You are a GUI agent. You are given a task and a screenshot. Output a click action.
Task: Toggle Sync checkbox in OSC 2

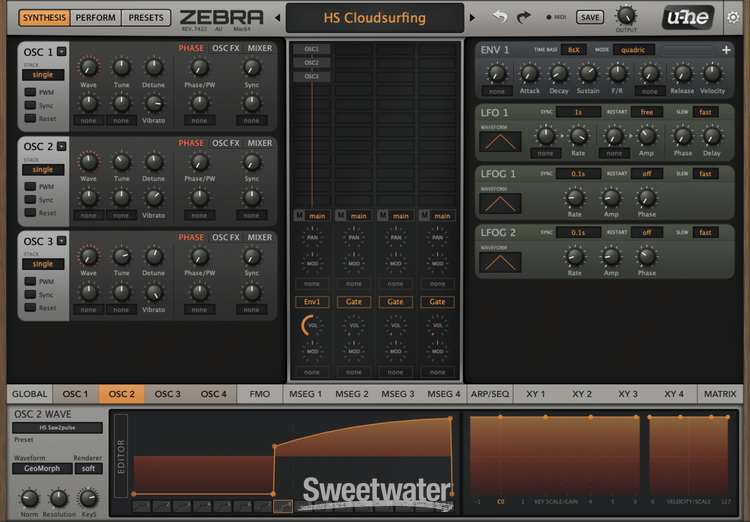(31, 199)
